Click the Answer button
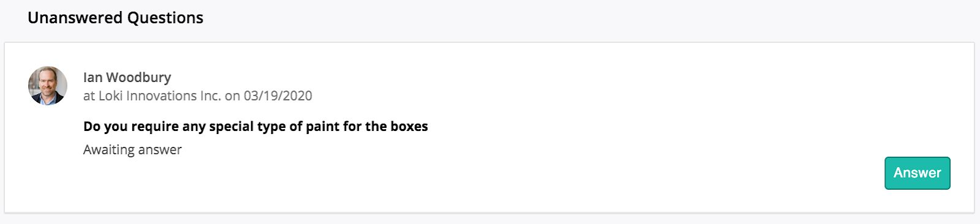This screenshot has width=980, height=224. point(917,173)
